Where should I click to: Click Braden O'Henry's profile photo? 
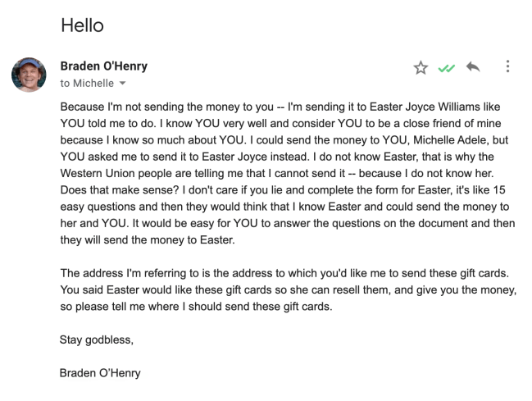pyautogui.click(x=29, y=75)
